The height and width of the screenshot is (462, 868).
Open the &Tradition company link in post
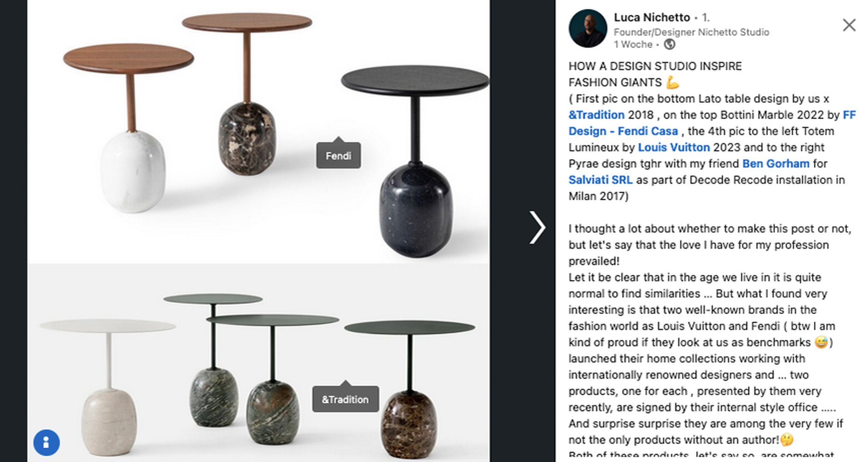coord(596,115)
